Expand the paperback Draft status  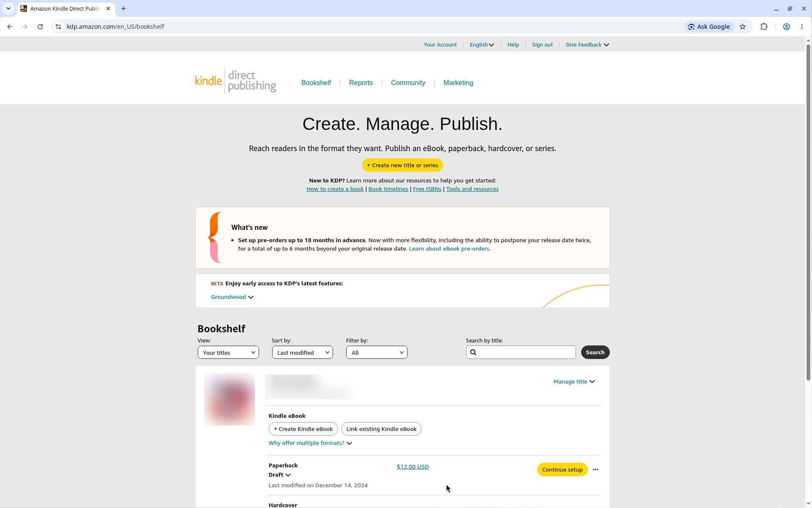point(280,475)
